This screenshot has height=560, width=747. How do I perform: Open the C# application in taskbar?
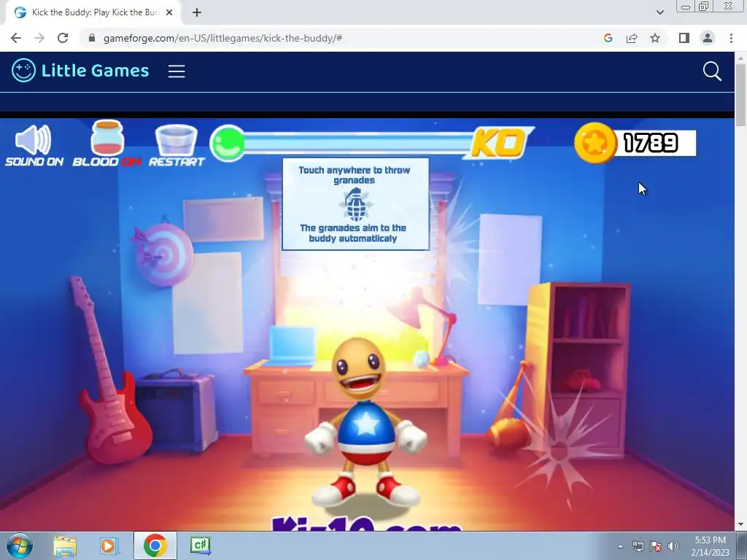[x=200, y=545]
